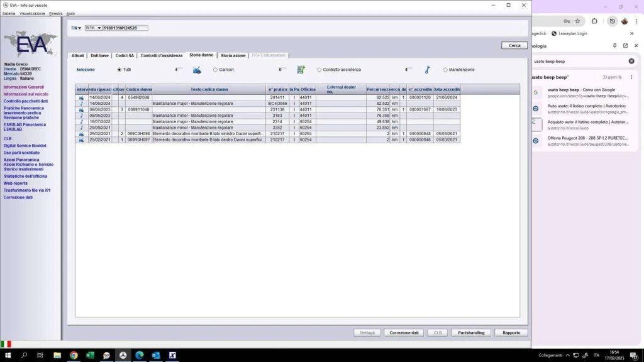This screenshot has height=362, width=644.
Task: Click the Correzione dati button
Action: click(x=404, y=333)
